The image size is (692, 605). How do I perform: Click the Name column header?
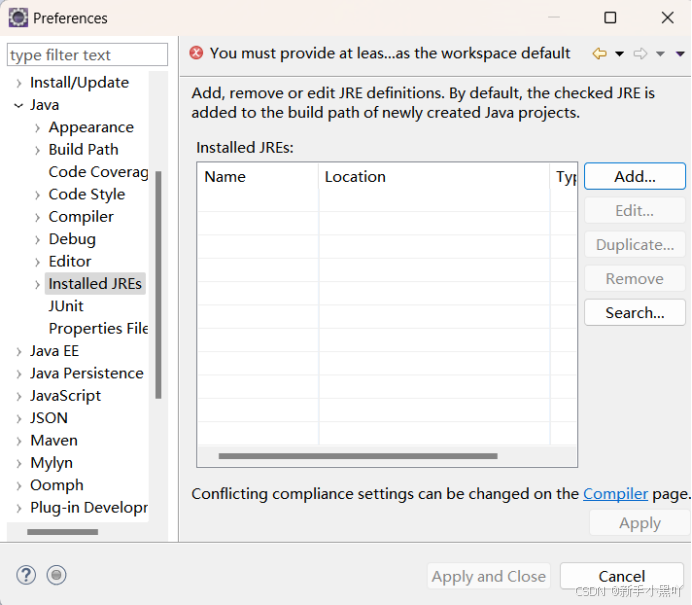258,177
